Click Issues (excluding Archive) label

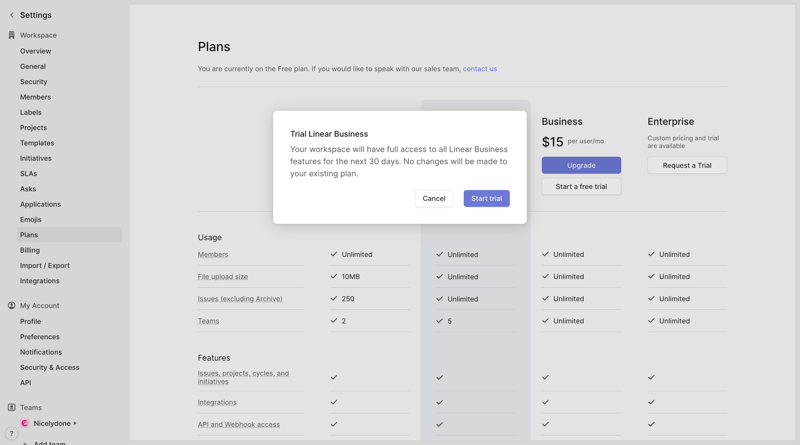(240, 299)
